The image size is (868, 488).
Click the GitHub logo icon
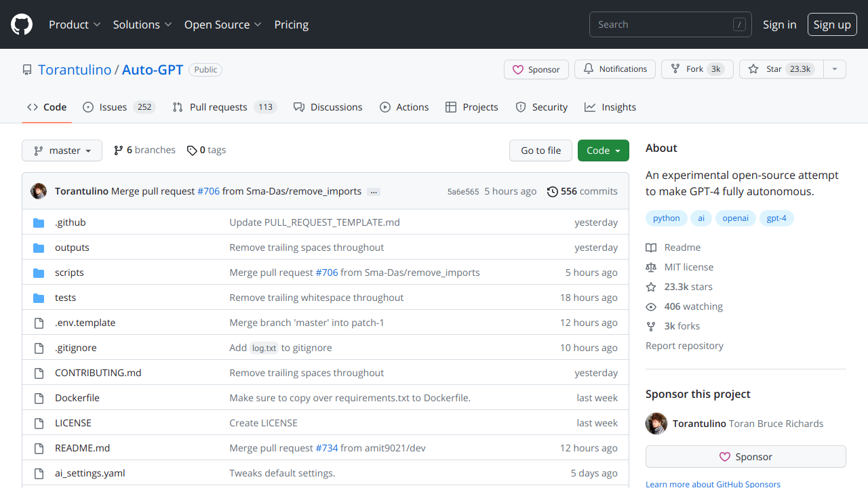pos(22,24)
